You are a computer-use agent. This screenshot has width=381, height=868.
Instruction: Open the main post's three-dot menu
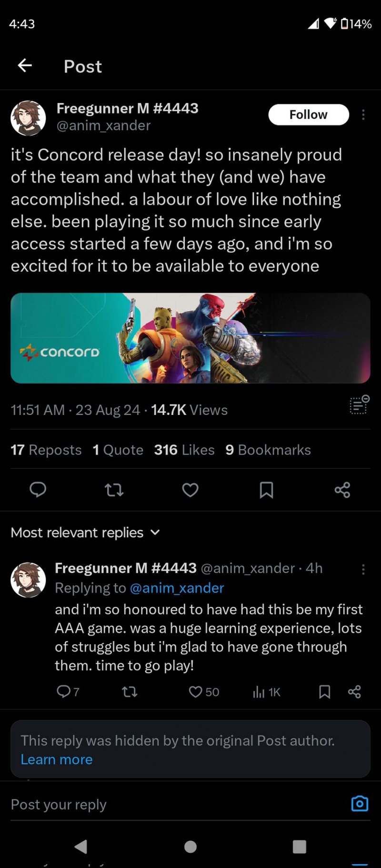pos(363,115)
